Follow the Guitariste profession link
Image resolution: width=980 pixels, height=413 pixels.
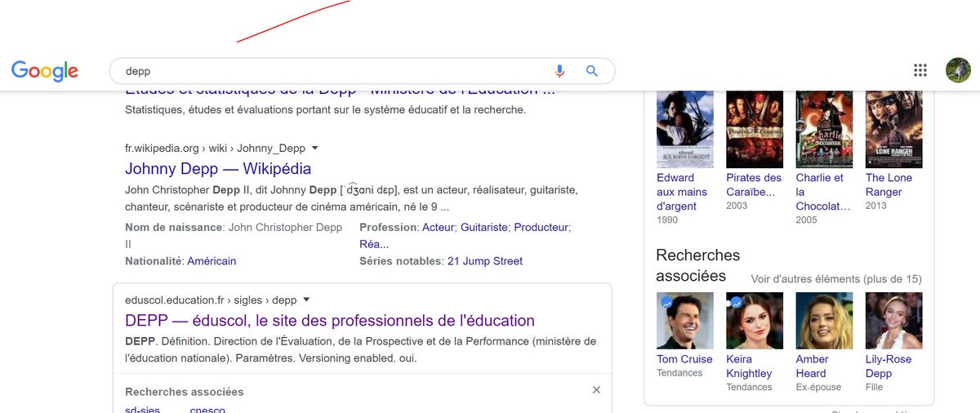pyautogui.click(x=484, y=227)
